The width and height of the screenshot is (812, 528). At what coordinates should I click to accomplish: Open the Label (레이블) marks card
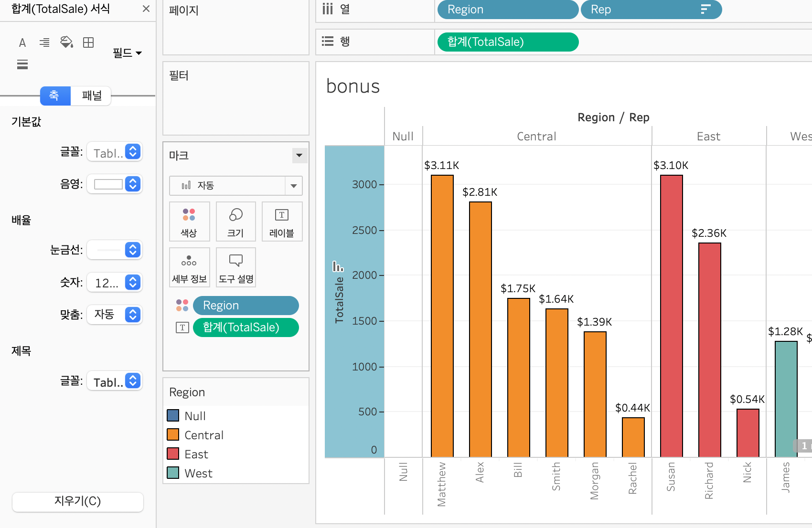282,222
